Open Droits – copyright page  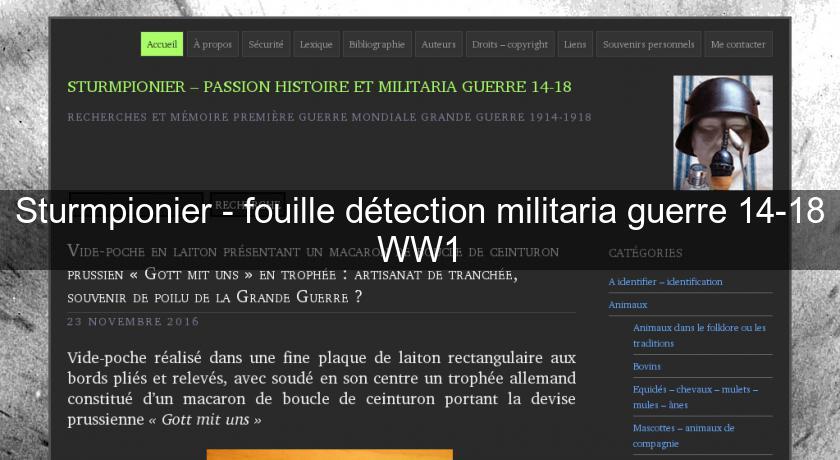click(x=509, y=44)
